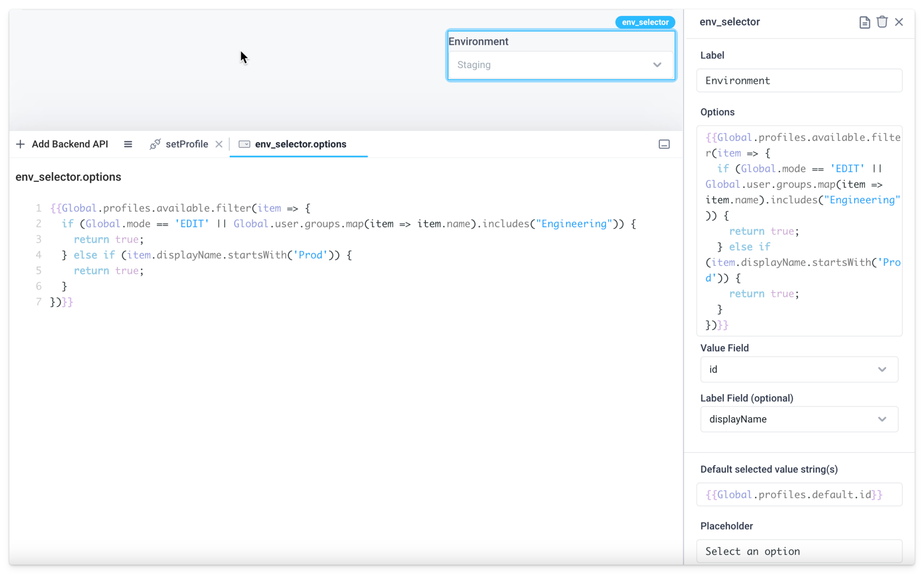Switch to the setProfile tab
Image resolution: width=924 pixels, height=574 pixels.
187,144
